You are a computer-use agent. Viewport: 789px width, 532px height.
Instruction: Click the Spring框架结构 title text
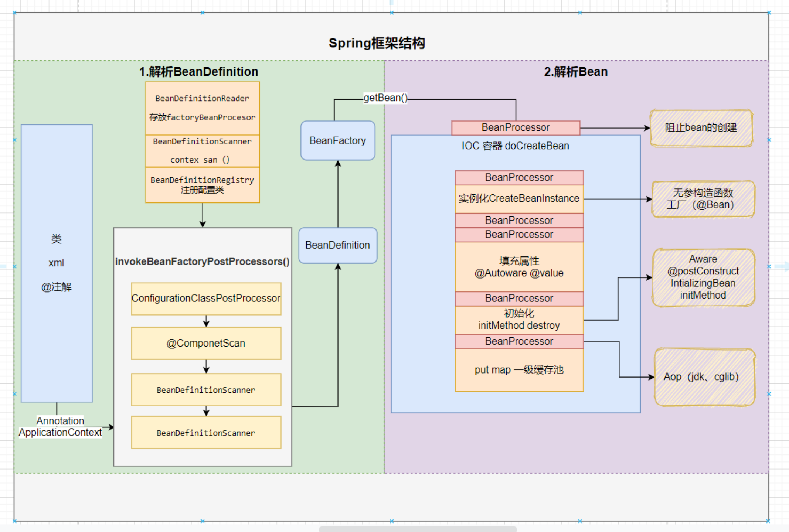tap(377, 43)
